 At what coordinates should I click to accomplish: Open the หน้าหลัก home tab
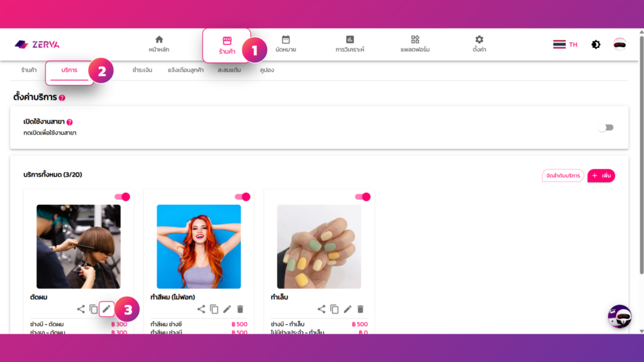click(x=159, y=44)
